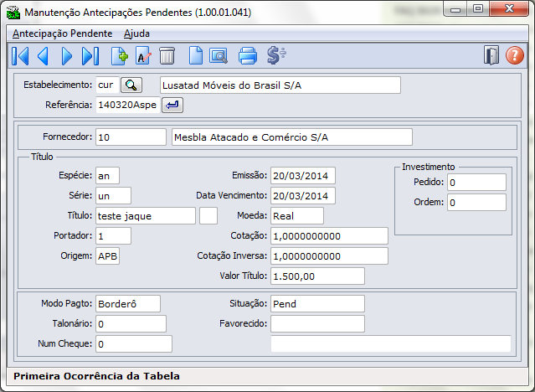The image size is (535, 392).
Task: Print with the printer icon
Action: click(x=247, y=56)
